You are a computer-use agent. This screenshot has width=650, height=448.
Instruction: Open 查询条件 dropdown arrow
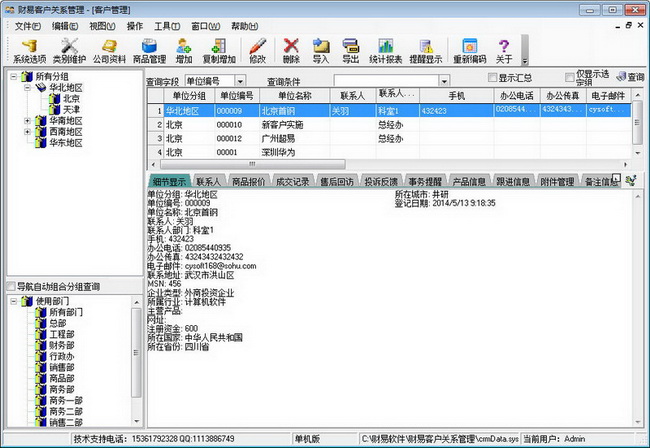(444, 80)
